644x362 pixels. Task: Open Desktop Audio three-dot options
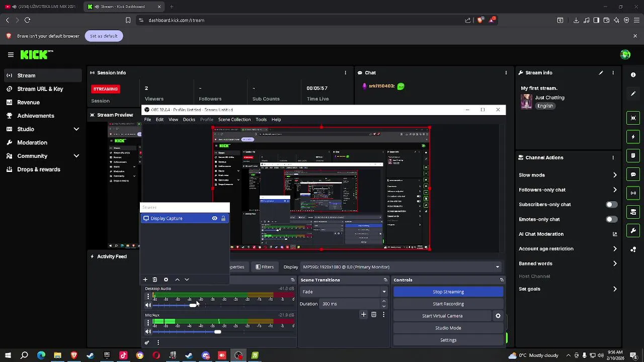pyautogui.click(x=148, y=297)
